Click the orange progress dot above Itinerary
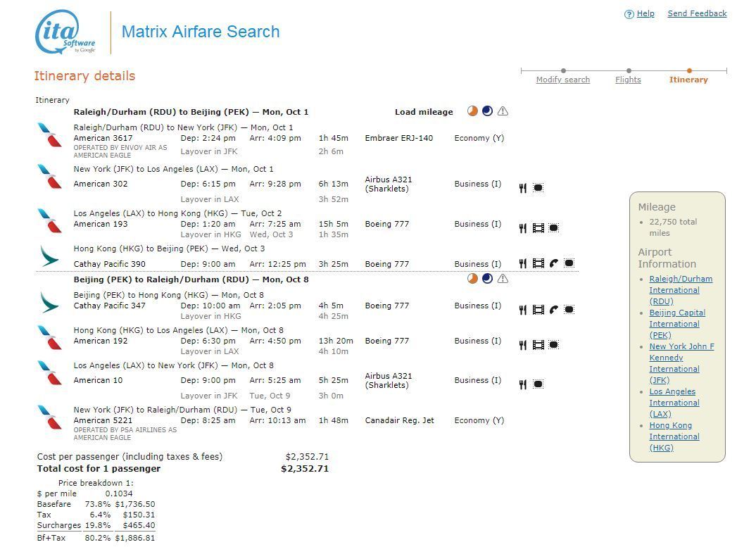The width and height of the screenshot is (756, 547). (x=689, y=70)
